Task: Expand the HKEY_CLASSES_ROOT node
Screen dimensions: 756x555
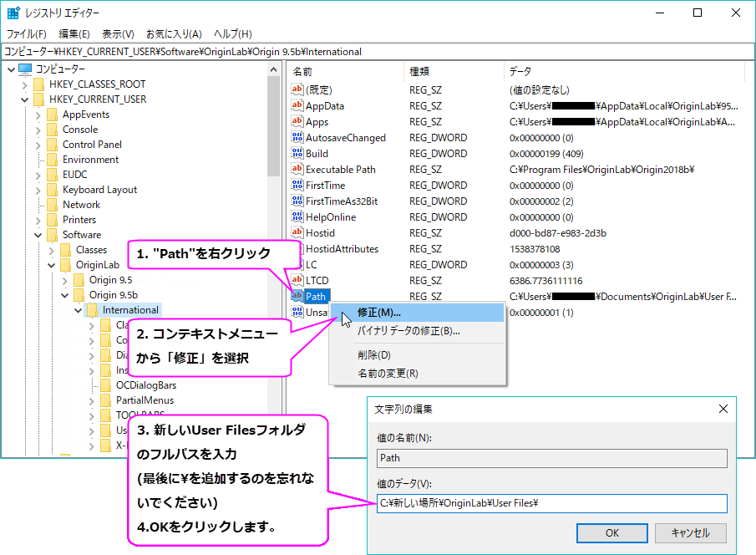Action: (24, 85)
